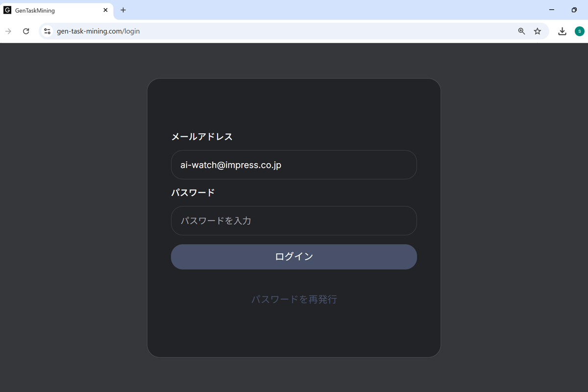Open the zoom magnifier icon in the toolbar

pos(521,31)
